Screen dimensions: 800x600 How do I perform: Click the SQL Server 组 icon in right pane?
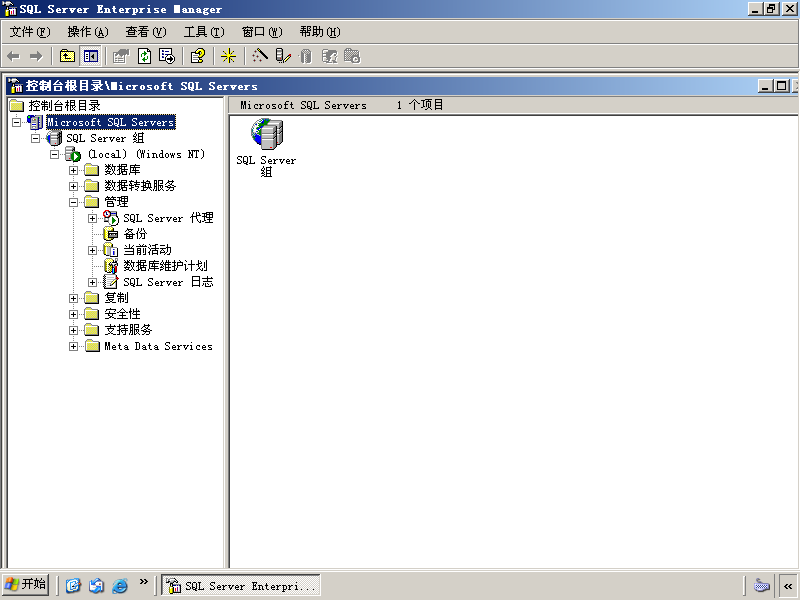(267, 135)
